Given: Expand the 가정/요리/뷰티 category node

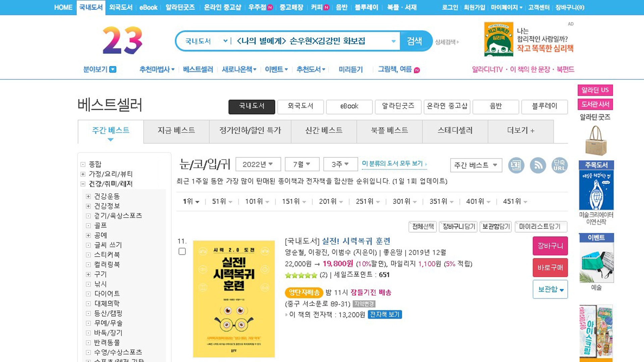Looking at the screenshot, I should click(83, 174).
